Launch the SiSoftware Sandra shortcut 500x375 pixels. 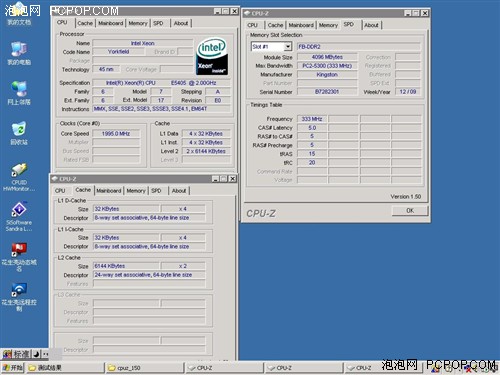click(x=19, y=217)
